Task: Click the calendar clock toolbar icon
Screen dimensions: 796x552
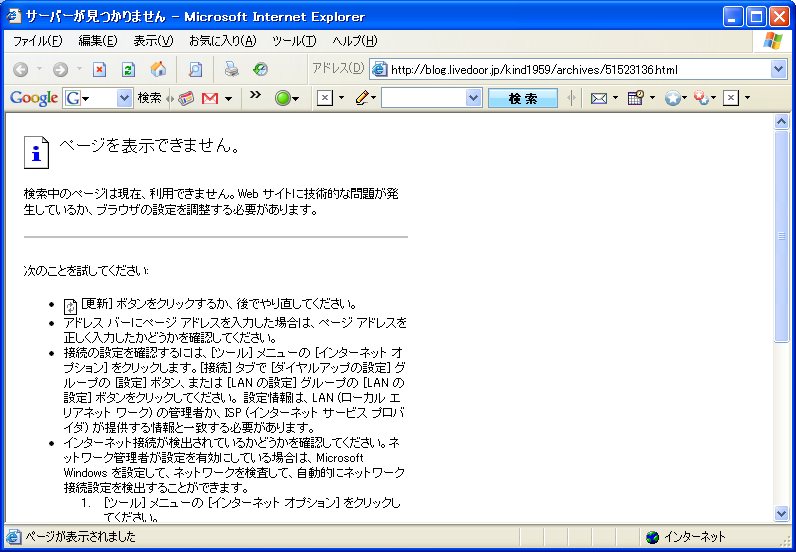Action: [x=636, y=98]
